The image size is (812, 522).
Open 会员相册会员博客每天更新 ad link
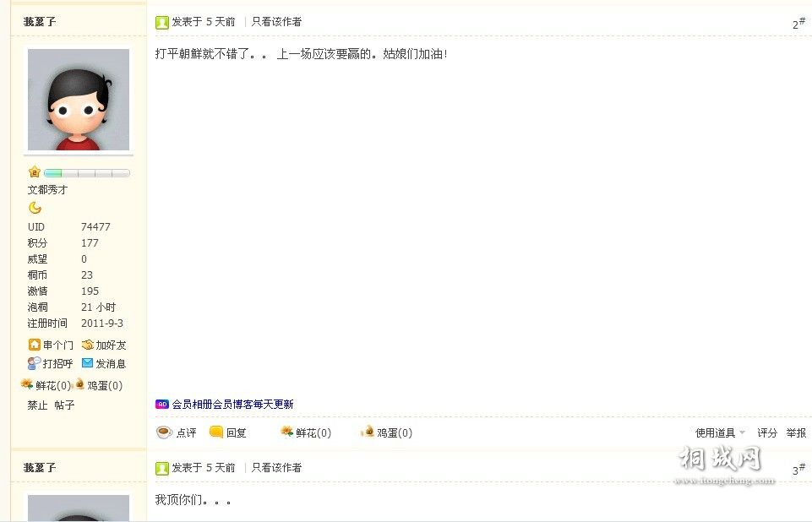coord(232,404)
